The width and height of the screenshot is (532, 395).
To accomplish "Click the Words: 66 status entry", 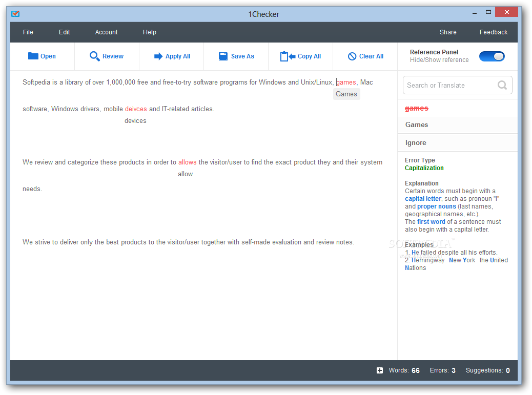I will (x=404, y=370).
